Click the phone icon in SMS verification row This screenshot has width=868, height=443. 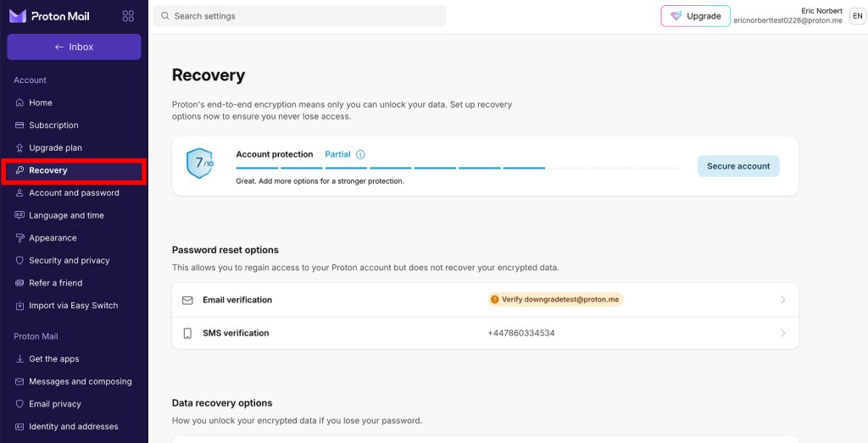click(x=187, y=333)
